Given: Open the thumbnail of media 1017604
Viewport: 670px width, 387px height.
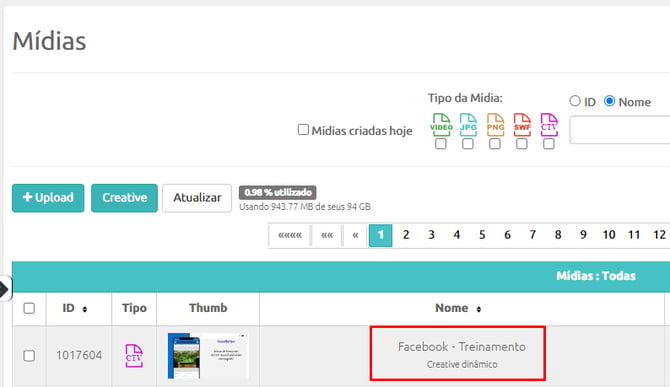Looking at the screenshot, I should pyautogui.click(x=208, y=355).
